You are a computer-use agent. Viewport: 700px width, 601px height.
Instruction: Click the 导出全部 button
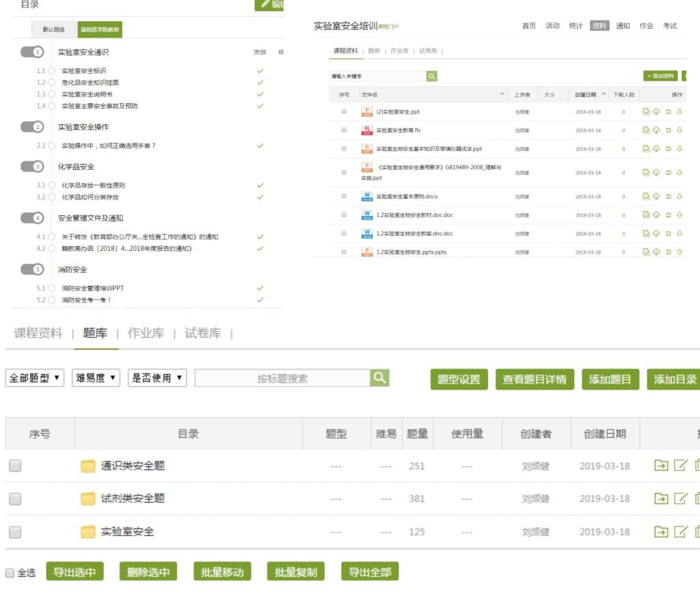click(x=370, y=572)
